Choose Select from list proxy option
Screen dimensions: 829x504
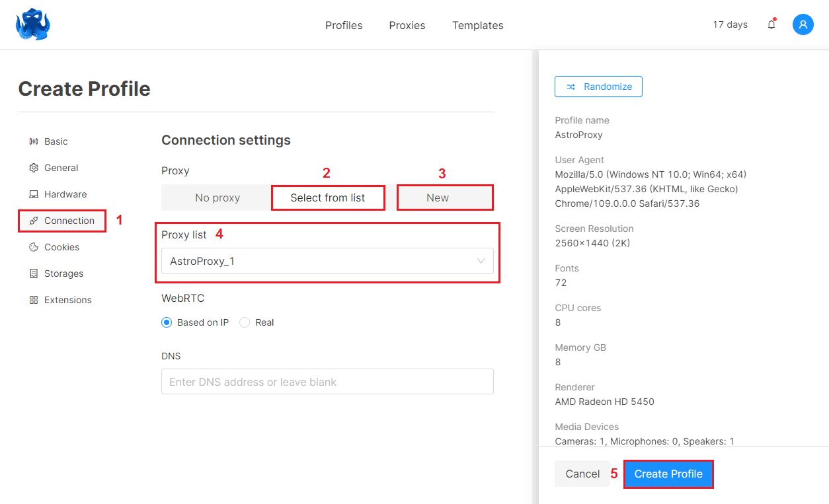point(328,198)
